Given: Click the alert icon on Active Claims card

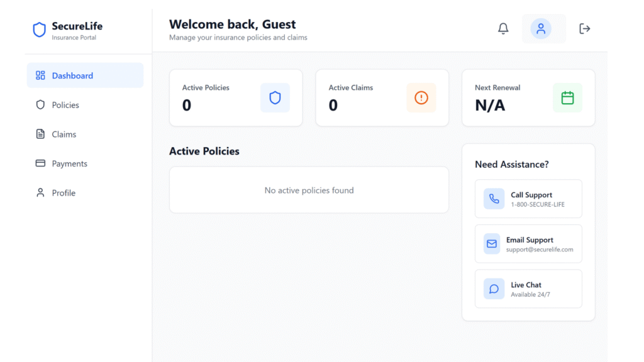Looking at the screenshot, I should (x=421, y=97).
